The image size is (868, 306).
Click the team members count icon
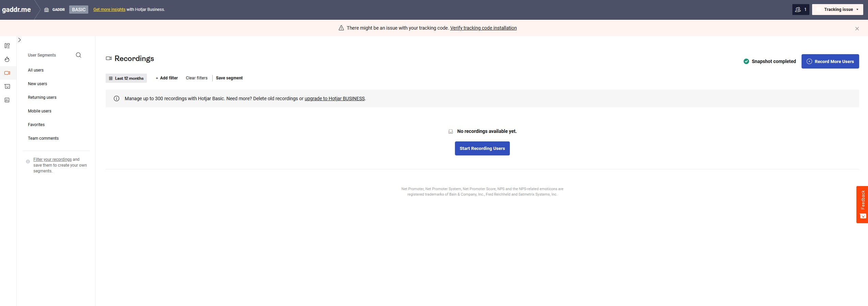pyautogui.click(x=801, y=10)
